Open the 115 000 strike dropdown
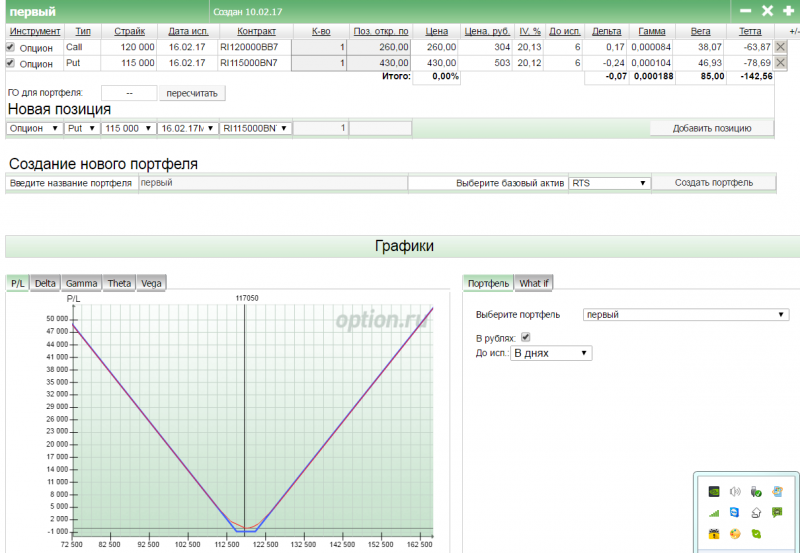Viewport: 800px width, 553px height. [129, 129]
